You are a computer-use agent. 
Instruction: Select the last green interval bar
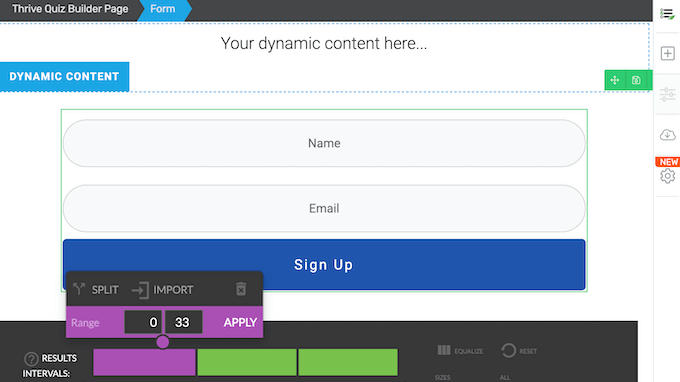pos(348,362)
